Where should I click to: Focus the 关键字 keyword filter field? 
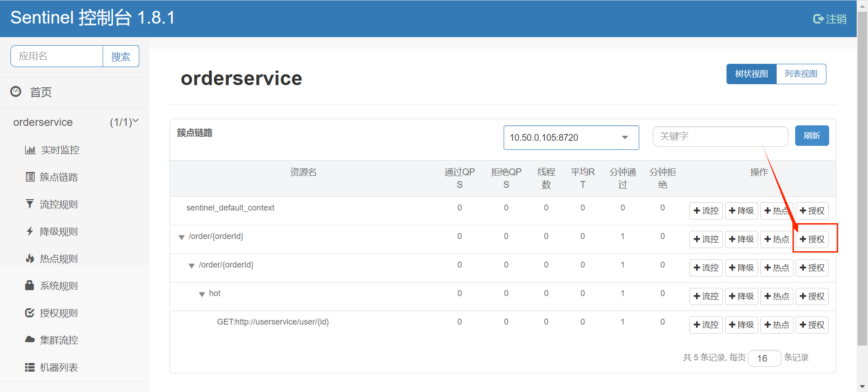pos(720,136)
